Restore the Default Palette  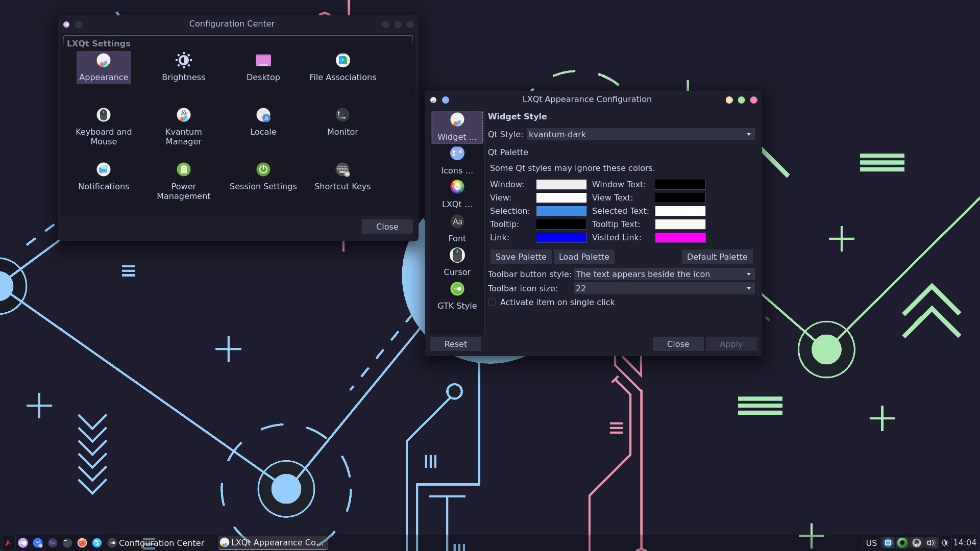click(717, 257)
